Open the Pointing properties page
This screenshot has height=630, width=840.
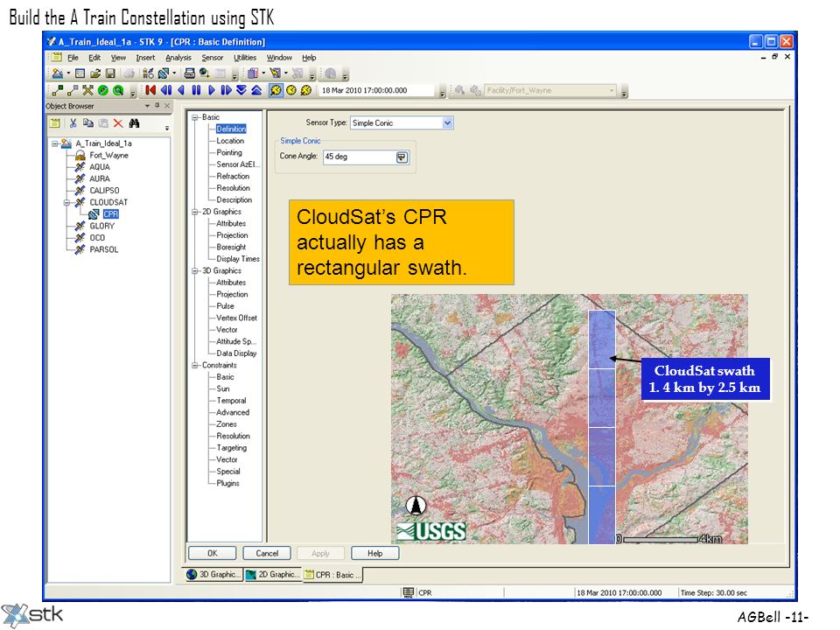tap(229, 152)
